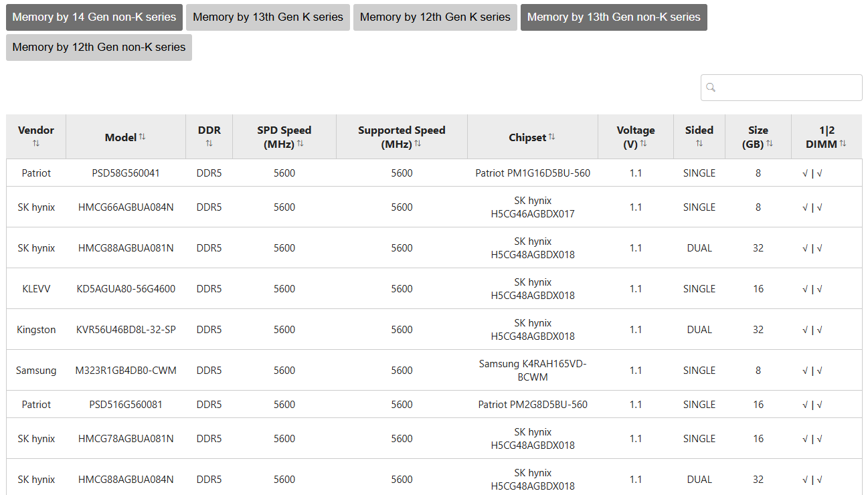868x495 pixels.
Task: Switch to Memory by 12th Gen K series
Action: pos(435,17)
